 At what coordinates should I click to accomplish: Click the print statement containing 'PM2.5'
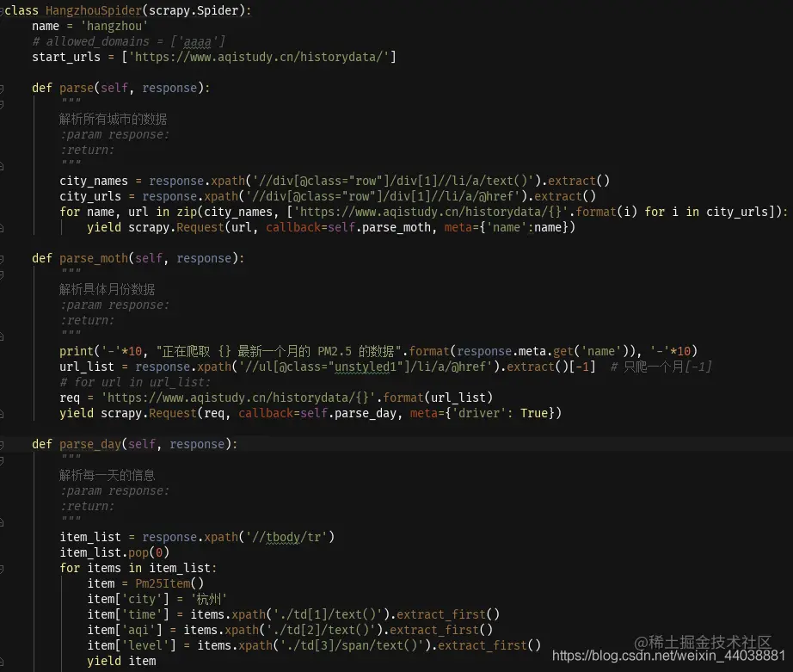[x=378, y=351]
